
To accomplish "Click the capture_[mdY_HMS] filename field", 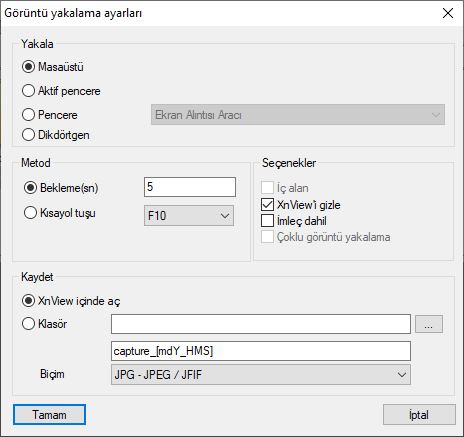I will tap(261, 351).
